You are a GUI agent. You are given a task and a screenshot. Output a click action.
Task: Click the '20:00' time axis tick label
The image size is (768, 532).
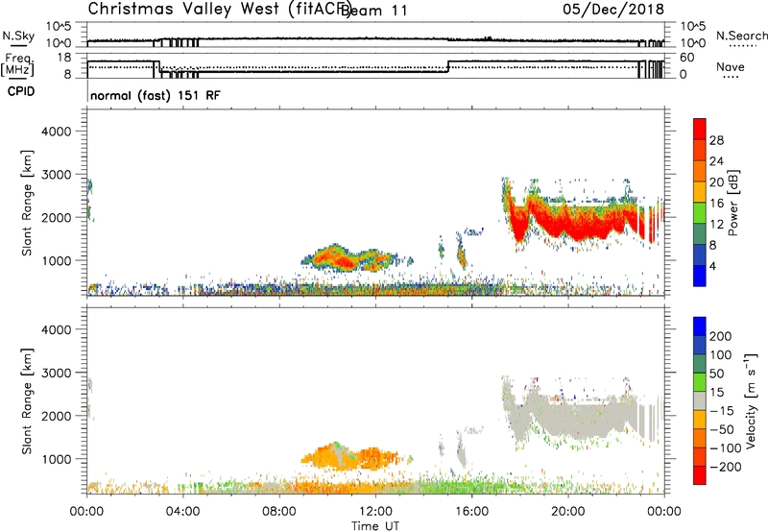[x=567, y=512]
